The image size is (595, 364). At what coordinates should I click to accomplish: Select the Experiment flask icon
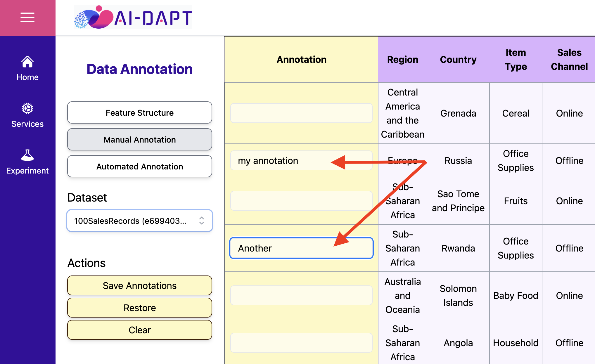click(x=27, y=155)
